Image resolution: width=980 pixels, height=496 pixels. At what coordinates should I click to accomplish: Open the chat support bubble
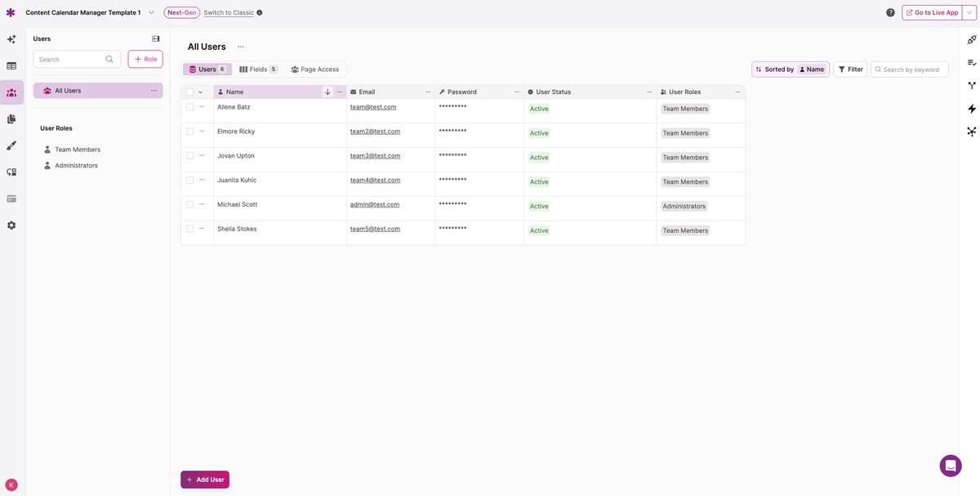click(951, 466)
